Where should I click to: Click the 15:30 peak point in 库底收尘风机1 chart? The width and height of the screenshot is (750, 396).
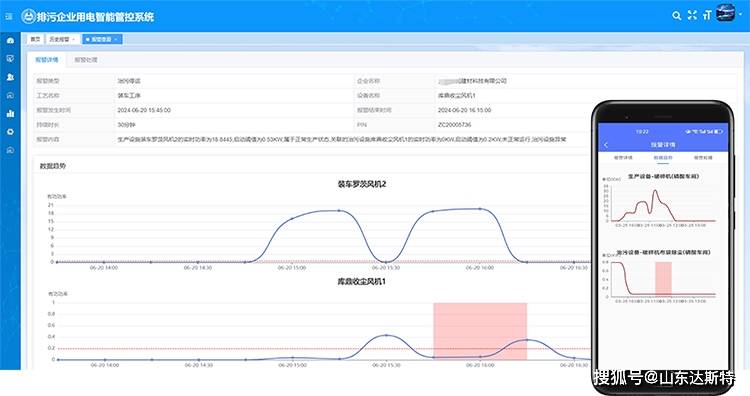(x=386, y=336)
